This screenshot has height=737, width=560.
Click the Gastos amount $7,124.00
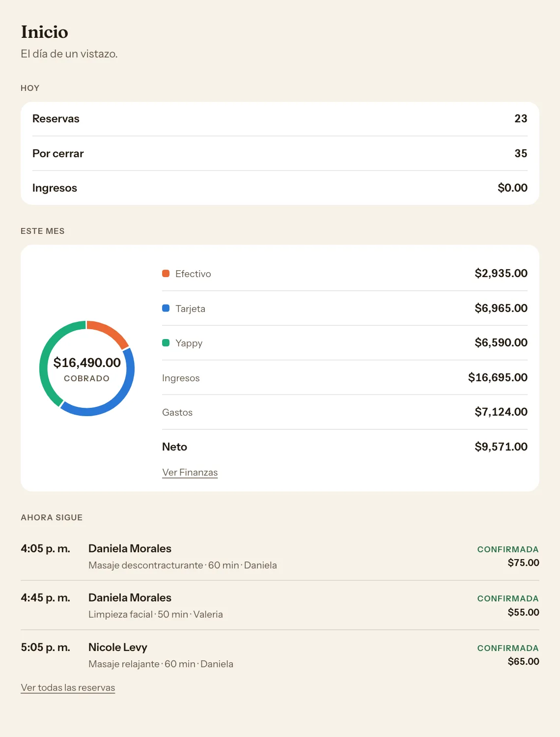501,412
